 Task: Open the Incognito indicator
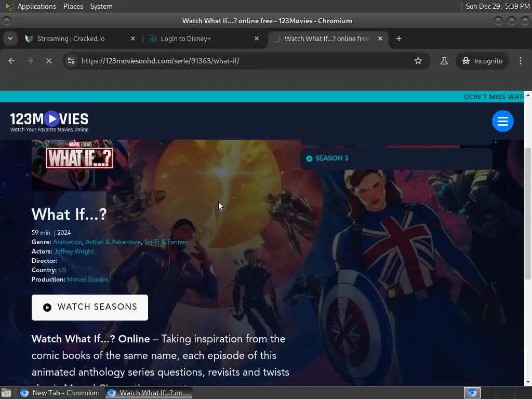(x=482, y=61)
